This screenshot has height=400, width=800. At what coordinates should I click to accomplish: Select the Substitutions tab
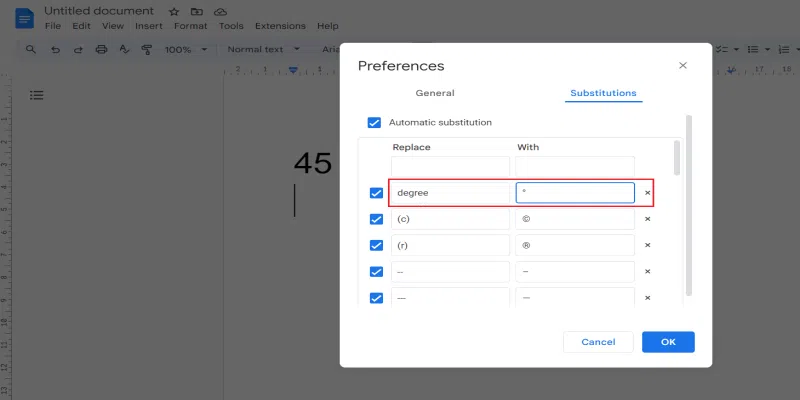coord(603,93)
